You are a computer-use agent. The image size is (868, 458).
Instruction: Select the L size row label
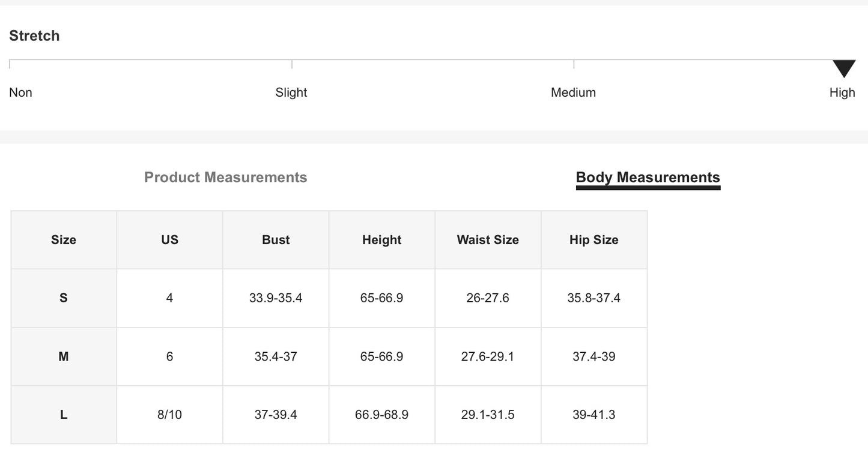point(64,415)
